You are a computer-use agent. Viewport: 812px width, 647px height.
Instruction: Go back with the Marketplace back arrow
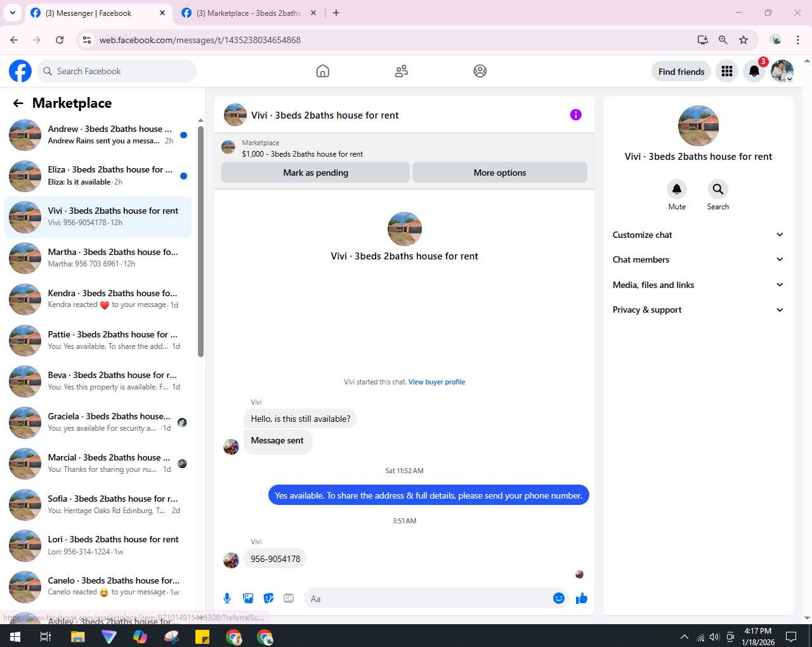pos(18,103)
